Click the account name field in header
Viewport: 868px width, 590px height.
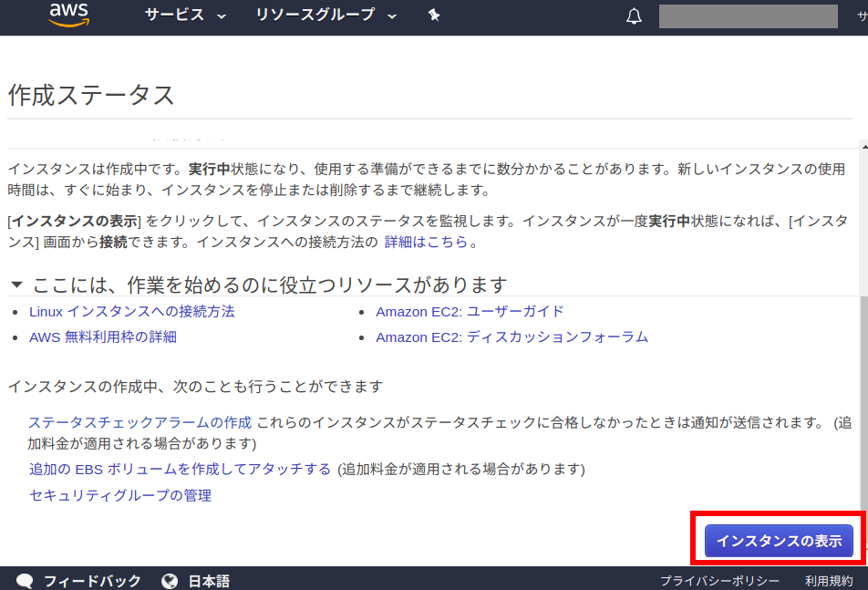[x=748, y=16]
